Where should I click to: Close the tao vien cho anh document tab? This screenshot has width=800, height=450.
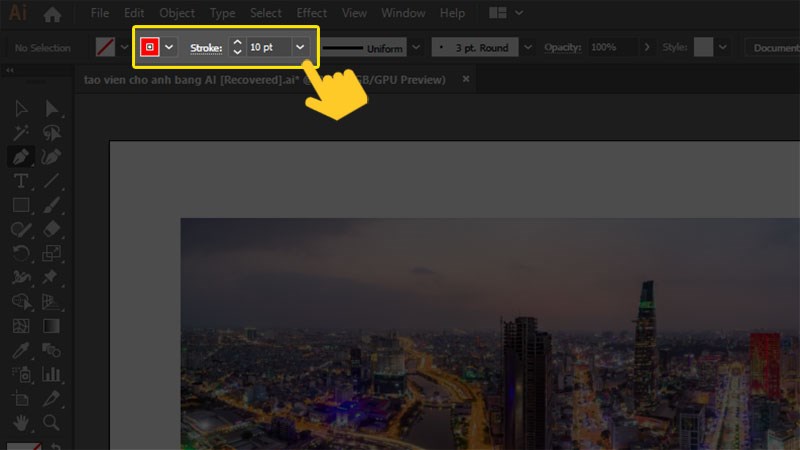(466, 79)
